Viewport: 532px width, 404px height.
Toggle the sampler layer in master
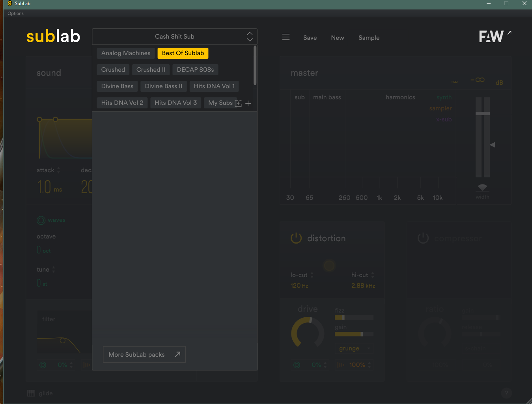click(441, 108)
